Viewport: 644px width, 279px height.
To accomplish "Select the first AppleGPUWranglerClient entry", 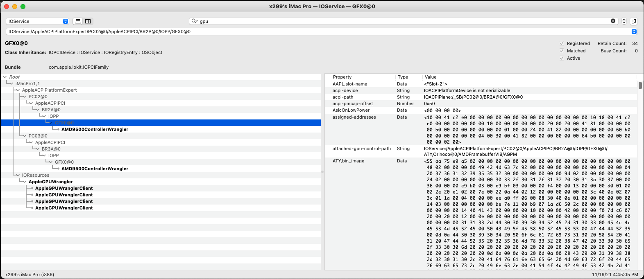I will click(x=64, y=188).
